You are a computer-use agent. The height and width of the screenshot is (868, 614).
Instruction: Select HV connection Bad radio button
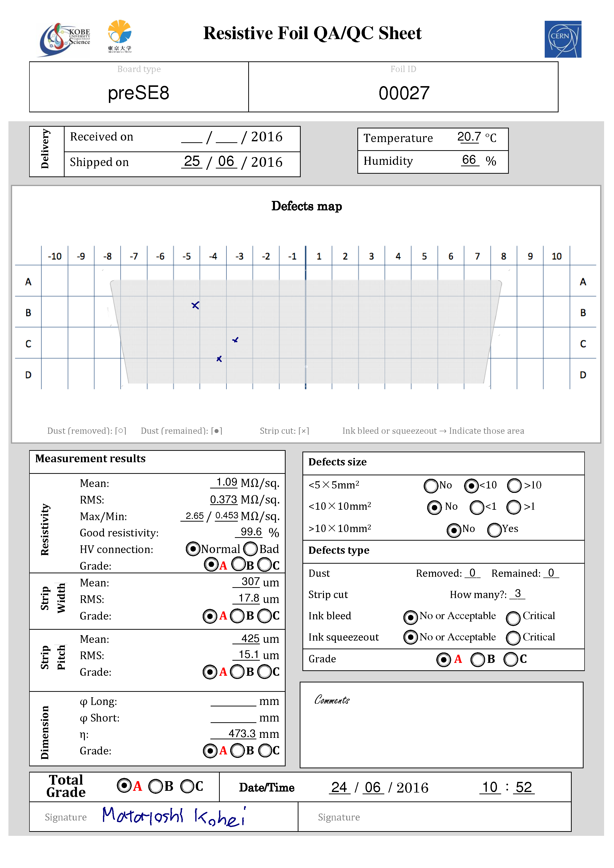coord(250,549)
